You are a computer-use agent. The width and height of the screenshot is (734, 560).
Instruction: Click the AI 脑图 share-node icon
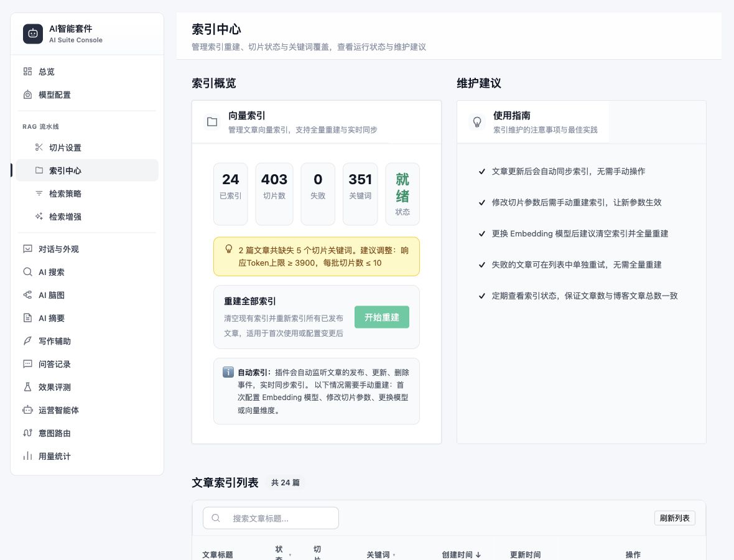[x=27, y=295]
